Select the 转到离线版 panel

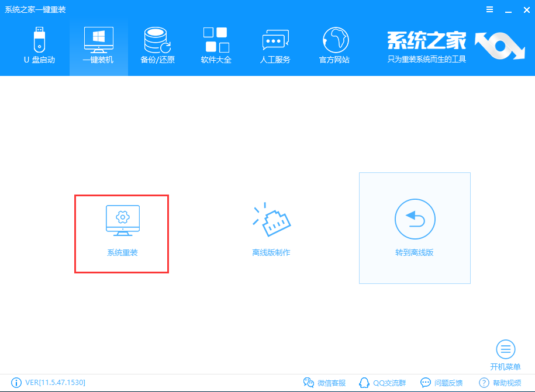click(415, 228)
